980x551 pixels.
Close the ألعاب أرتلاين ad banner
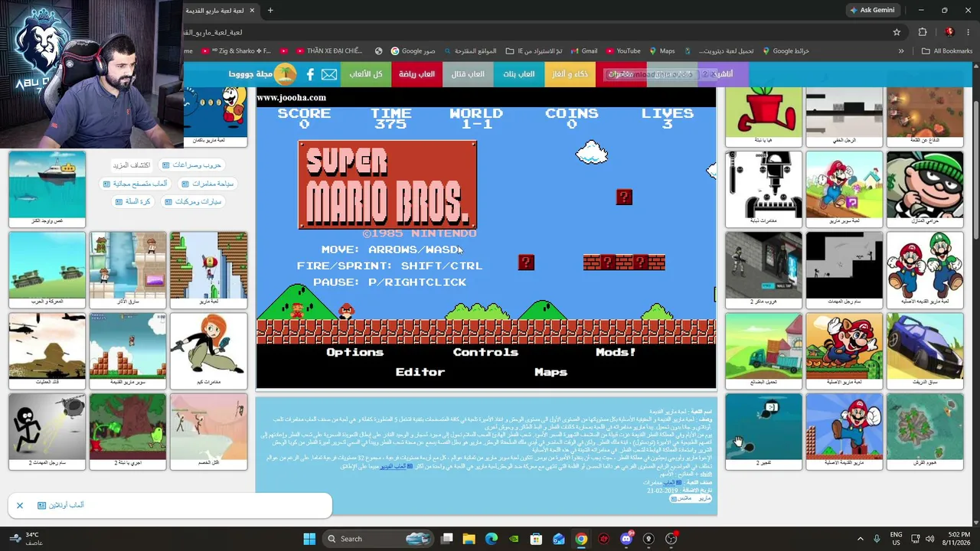click(x=20, y=505)
